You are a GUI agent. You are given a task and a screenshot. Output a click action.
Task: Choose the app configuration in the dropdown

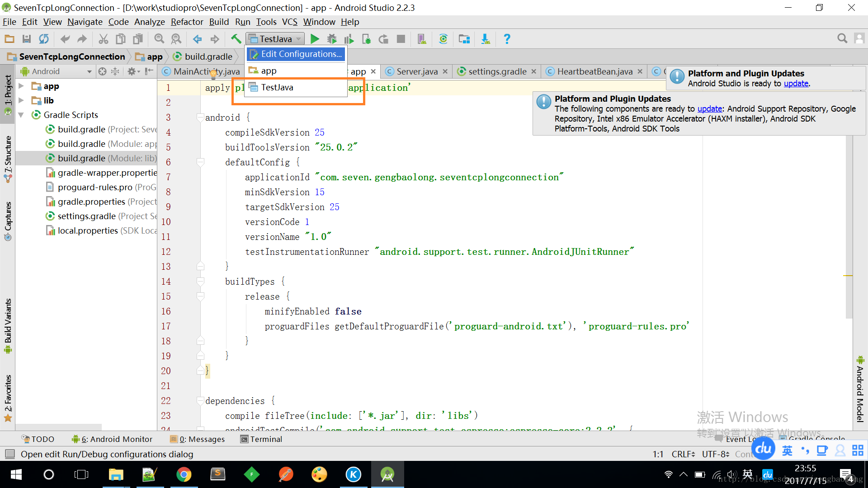[296, 71]
